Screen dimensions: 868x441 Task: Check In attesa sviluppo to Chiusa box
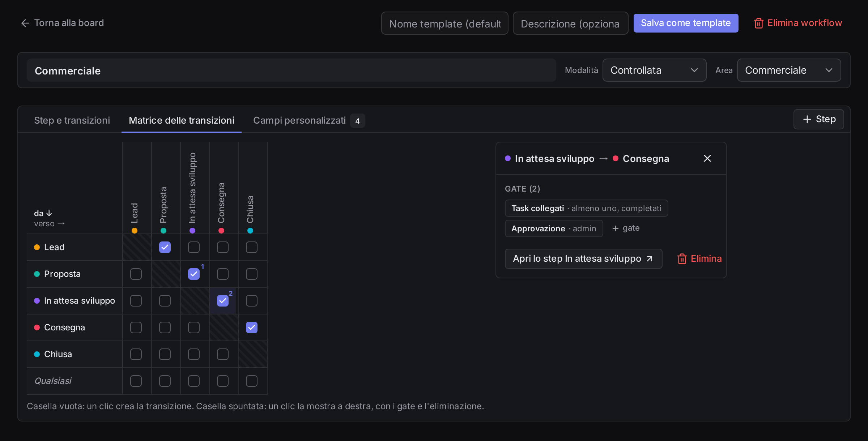click(252, 301)
